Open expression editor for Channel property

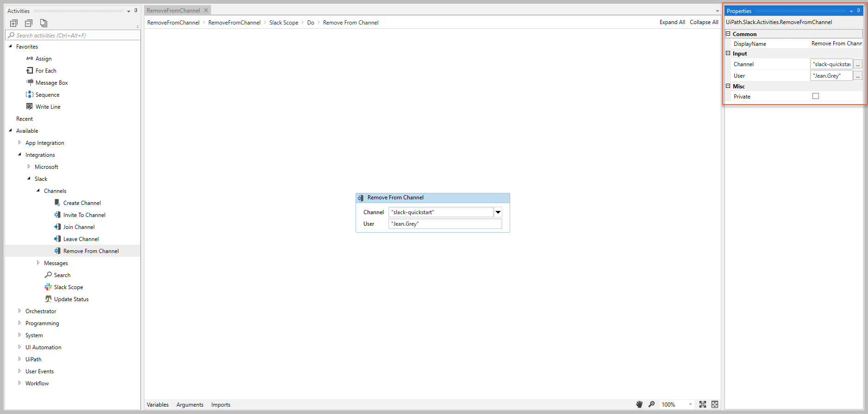858,64
